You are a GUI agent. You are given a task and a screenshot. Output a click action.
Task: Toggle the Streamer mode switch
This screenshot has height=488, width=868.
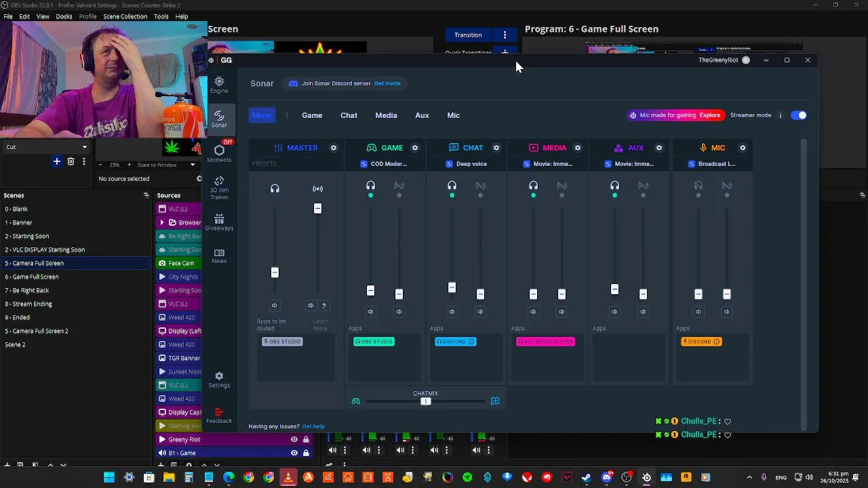[799, 115]
